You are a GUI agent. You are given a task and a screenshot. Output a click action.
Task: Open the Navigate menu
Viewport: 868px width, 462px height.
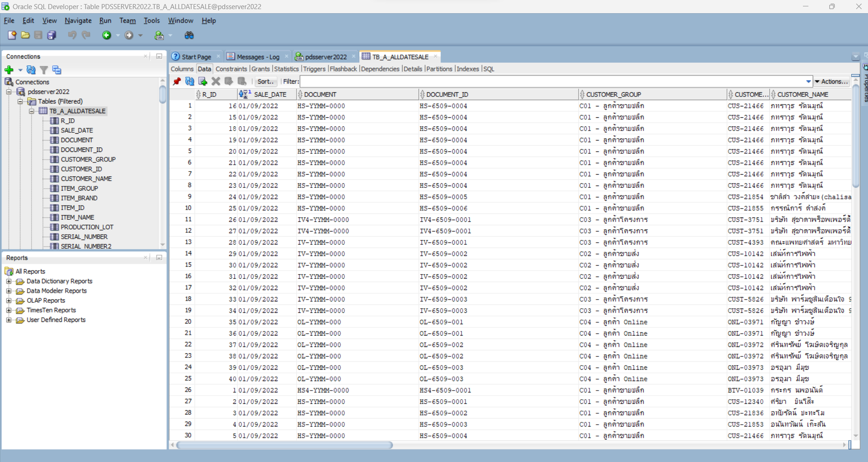coord(78,20)
